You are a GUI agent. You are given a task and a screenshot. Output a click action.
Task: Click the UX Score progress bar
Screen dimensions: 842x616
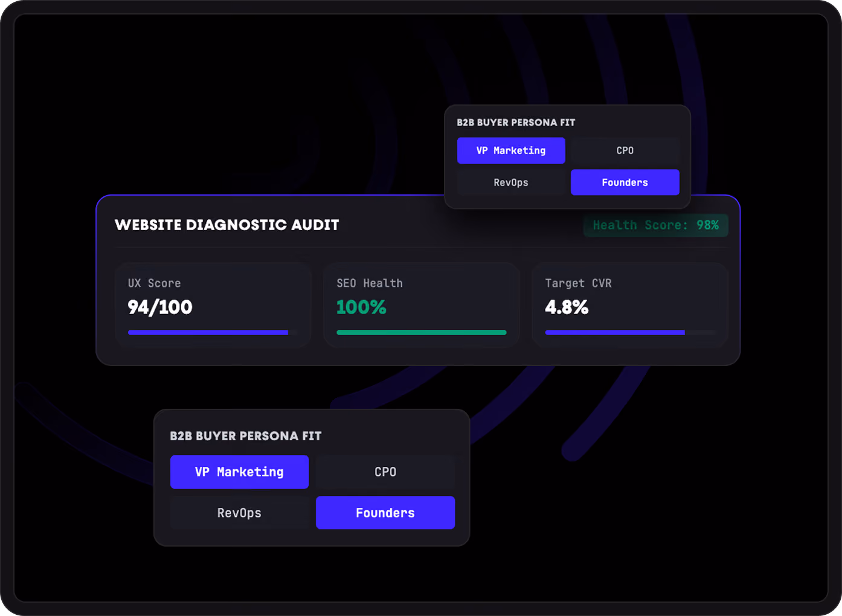click(x=212, y=332)
